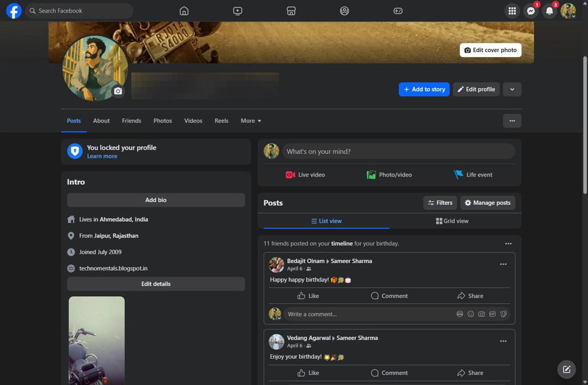Switch to the Photos tab
Screen dimensions: 588x385
pyautogui.click(x=163, y=121)
